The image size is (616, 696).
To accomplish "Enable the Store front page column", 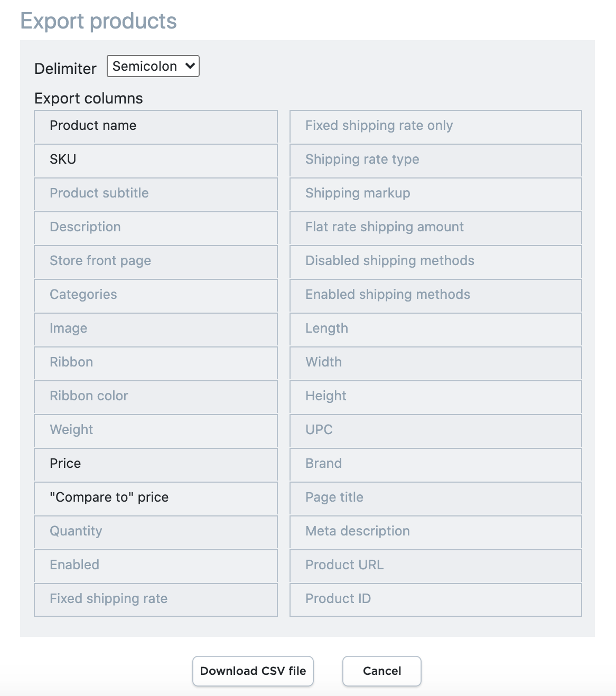I will 156,261.
